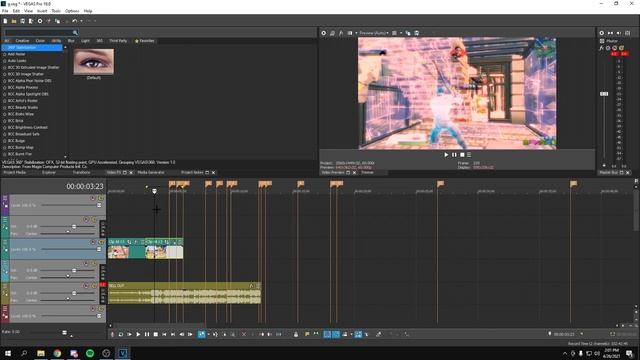Open the Auto Ripple mode dropdown
The width and height of the screenshot is (640, 360).
351,334
